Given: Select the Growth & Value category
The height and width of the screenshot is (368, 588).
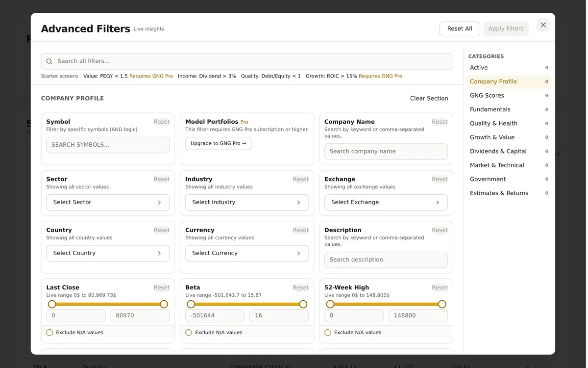Looking at the screenshot, I should click(509, 137).
